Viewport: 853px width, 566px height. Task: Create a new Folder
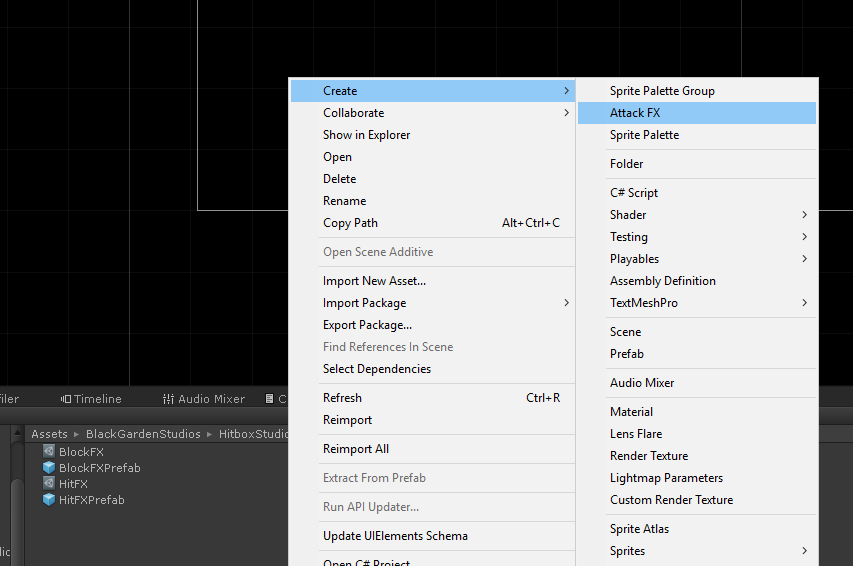(697, 164)
